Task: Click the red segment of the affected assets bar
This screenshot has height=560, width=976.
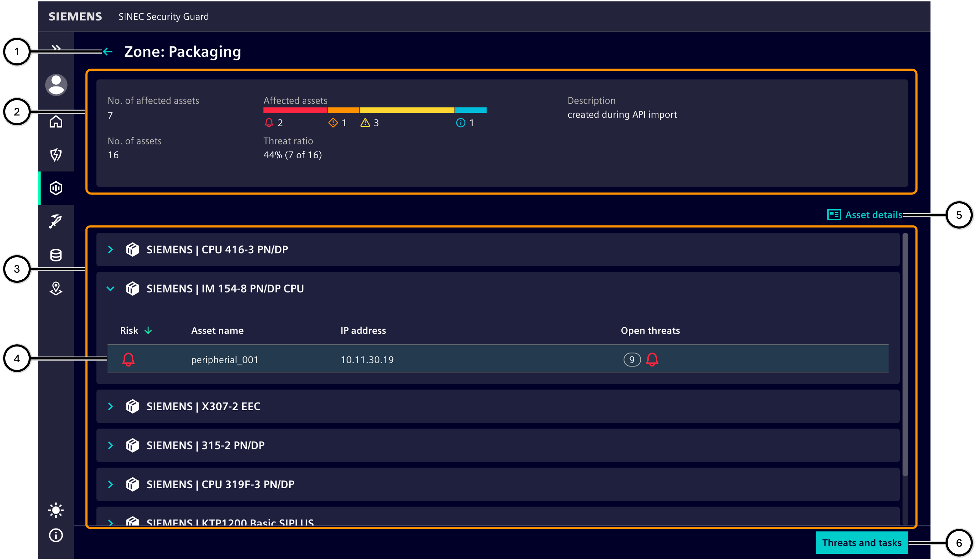Action: pyautogui.click(x=295, y=110)
